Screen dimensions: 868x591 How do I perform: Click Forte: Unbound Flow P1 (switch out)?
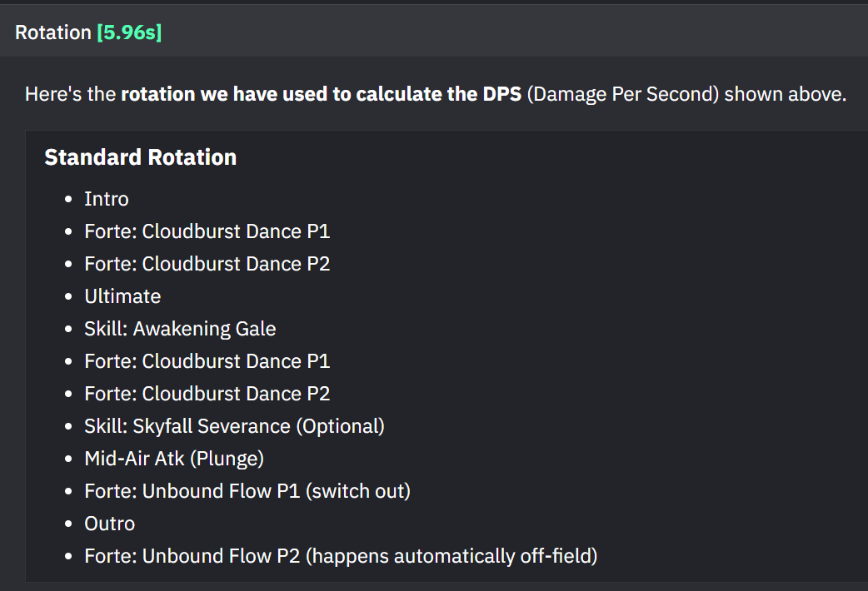click(247, 491)
